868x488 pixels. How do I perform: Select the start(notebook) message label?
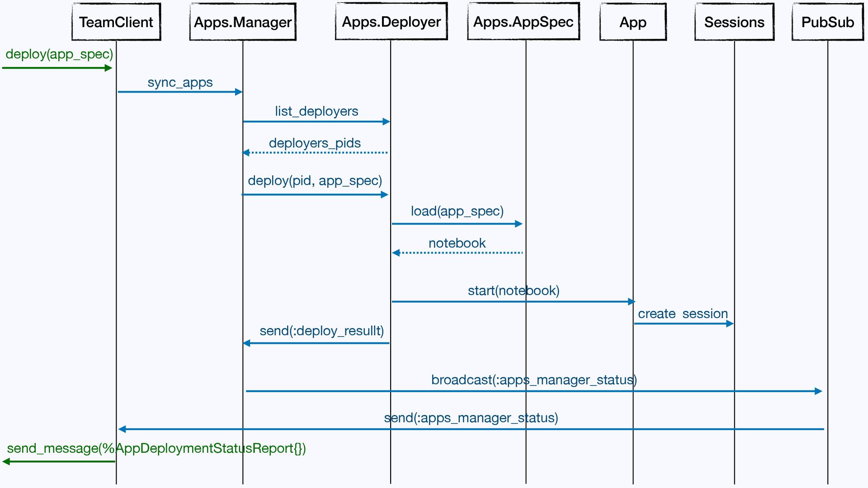coord(514,291)
